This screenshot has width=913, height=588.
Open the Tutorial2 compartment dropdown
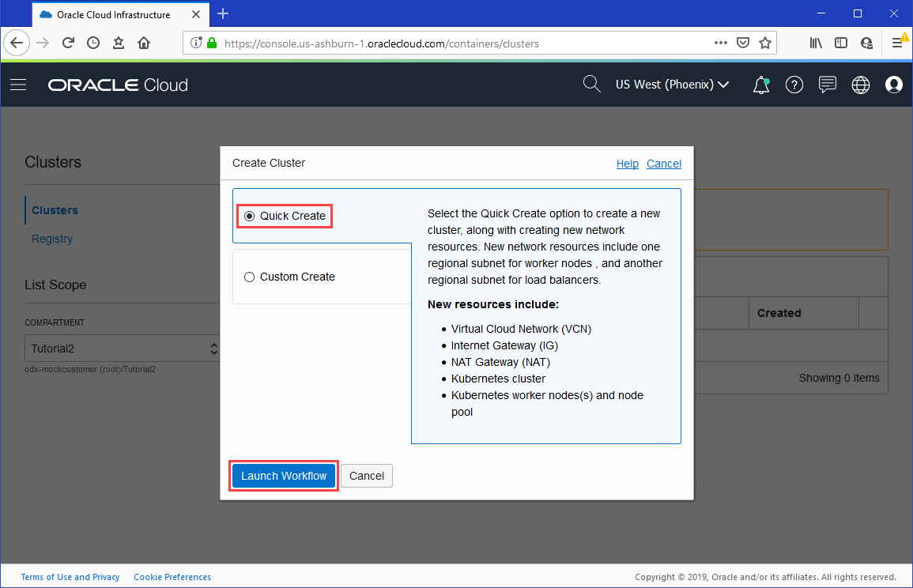coord(123,349)
